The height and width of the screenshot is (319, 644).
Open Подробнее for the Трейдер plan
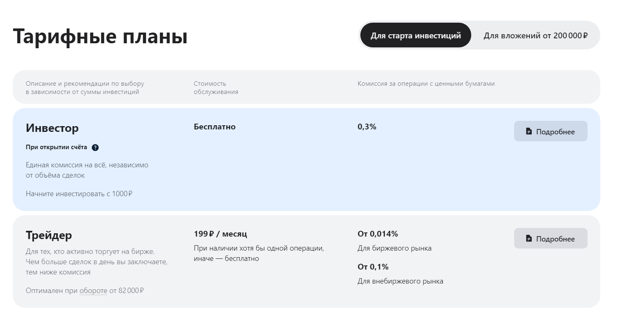tap(550, 239)
